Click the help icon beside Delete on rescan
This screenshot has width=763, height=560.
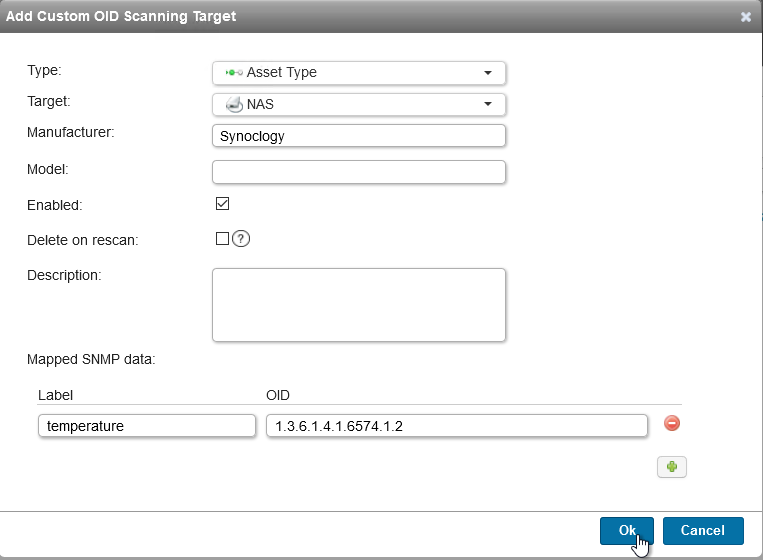coord(240,239)
